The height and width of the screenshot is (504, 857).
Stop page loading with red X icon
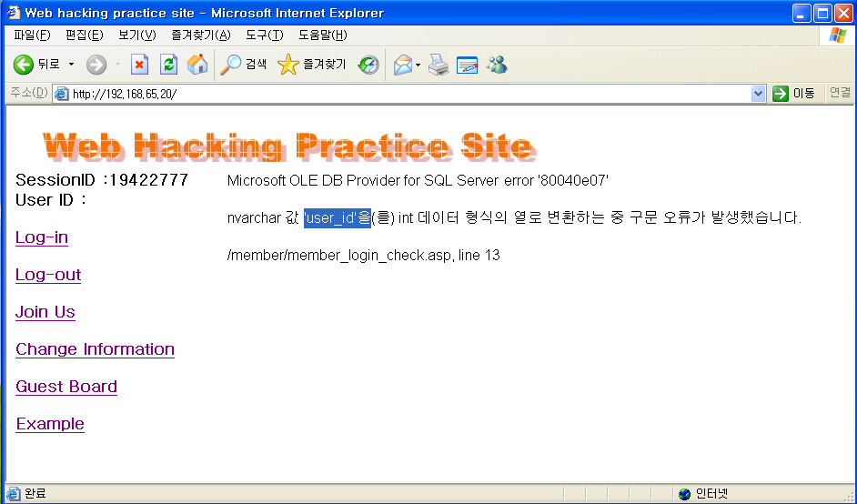point(139,65)
